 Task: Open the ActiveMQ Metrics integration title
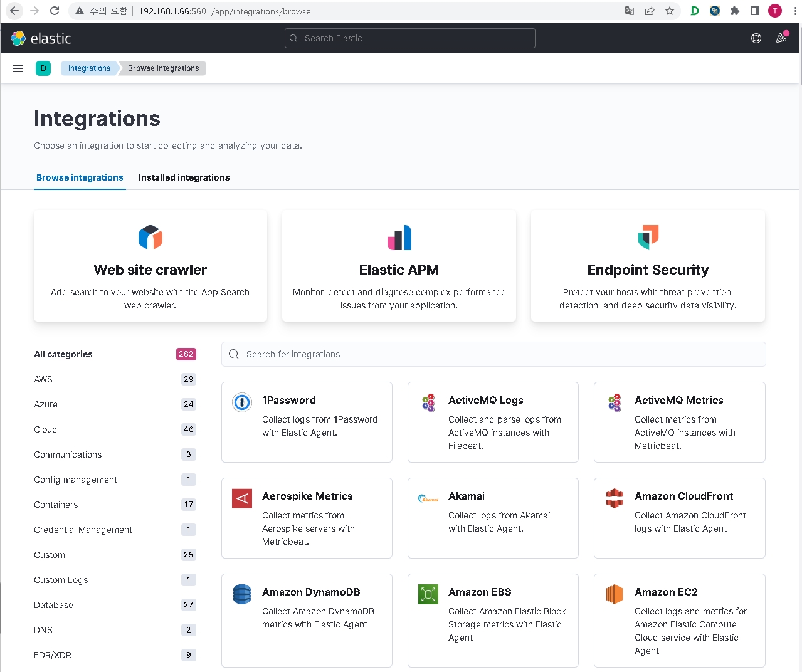click(x=679, y=400)
